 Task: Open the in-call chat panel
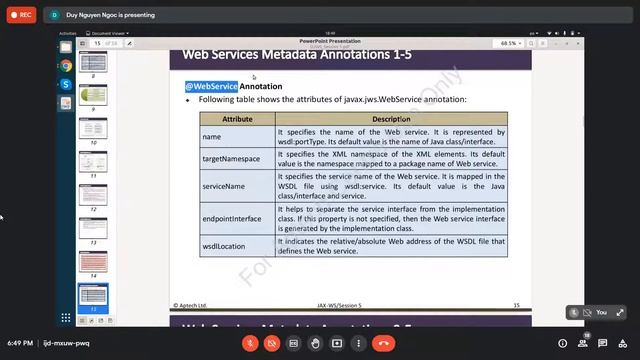(602, 343)
